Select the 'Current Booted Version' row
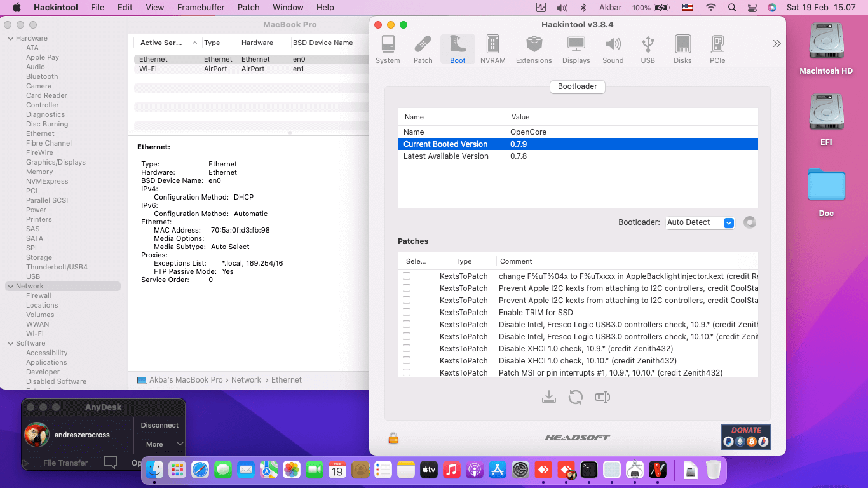 coord(578,144)
